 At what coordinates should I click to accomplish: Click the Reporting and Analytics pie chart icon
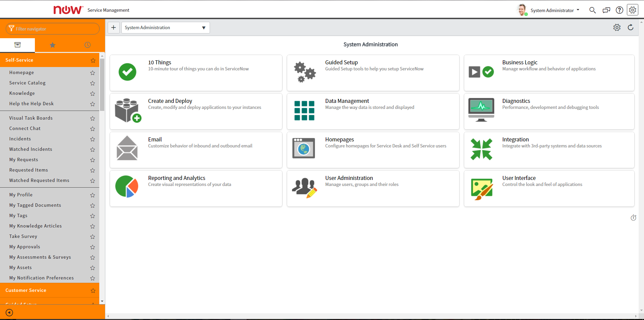pyautogui.click(x=127, y=187)
